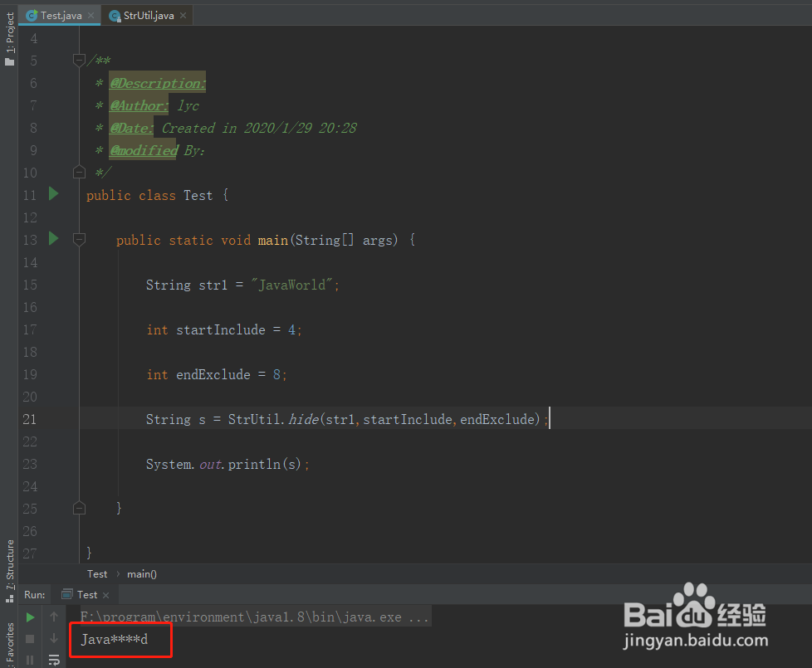Collapse the main method fold at line 13

pos(79,240)
